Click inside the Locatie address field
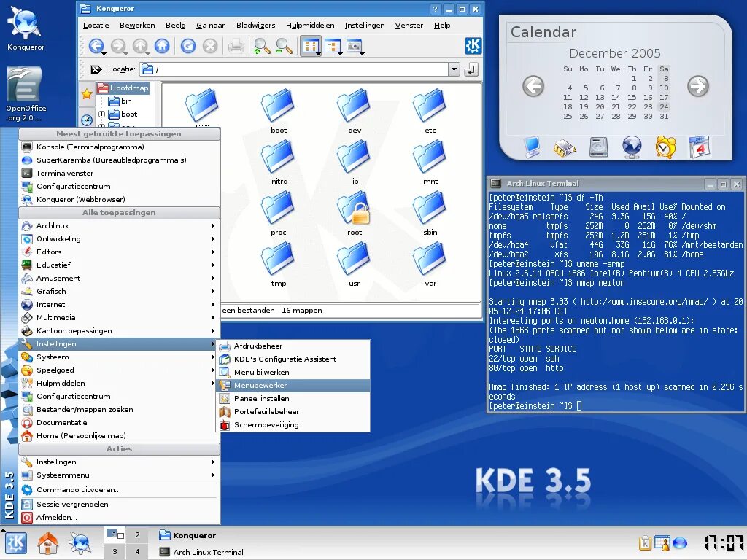 [295, 69]
